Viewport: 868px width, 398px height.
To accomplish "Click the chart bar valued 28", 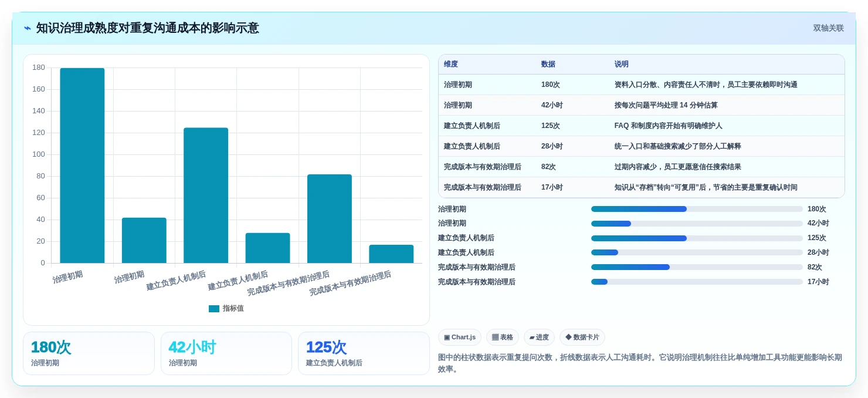I will pos(267,248).
